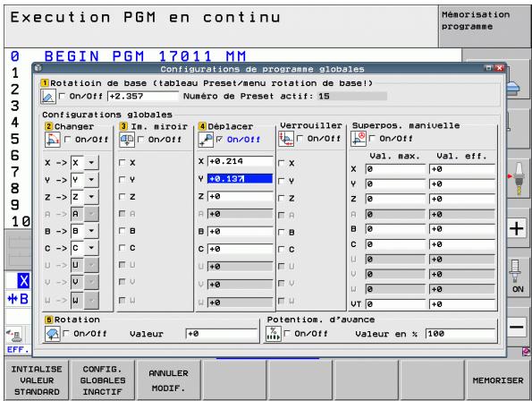Click Z Val. eff. handwheel field
The width and height of the screenshot is (532, 401).
pos(462,199)
